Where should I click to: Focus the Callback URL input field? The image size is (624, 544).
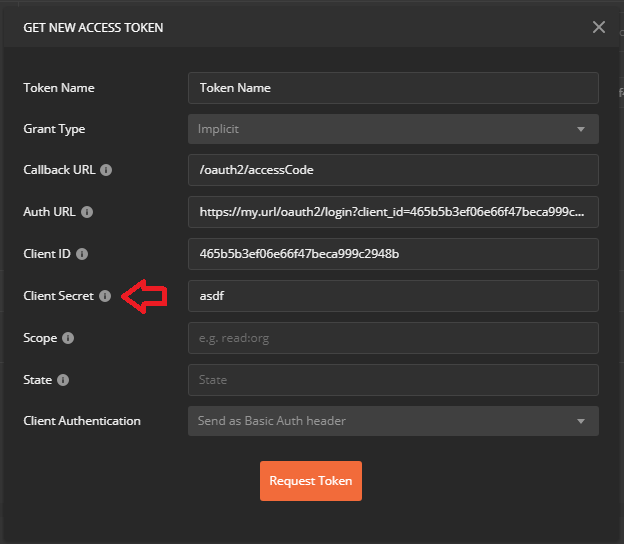tap(393, 170)
